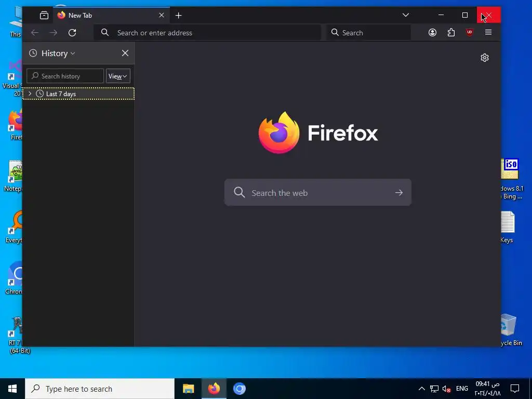Open the notification Action Center
Viewport: 532px width, 399px height.
(x=515, y=389)
